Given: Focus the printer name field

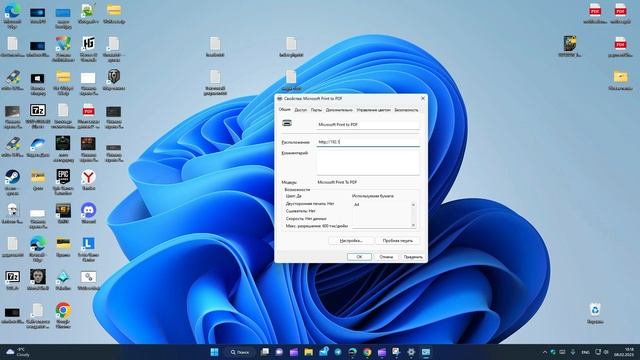Looking at the screenshot, I should click(368, 124).
